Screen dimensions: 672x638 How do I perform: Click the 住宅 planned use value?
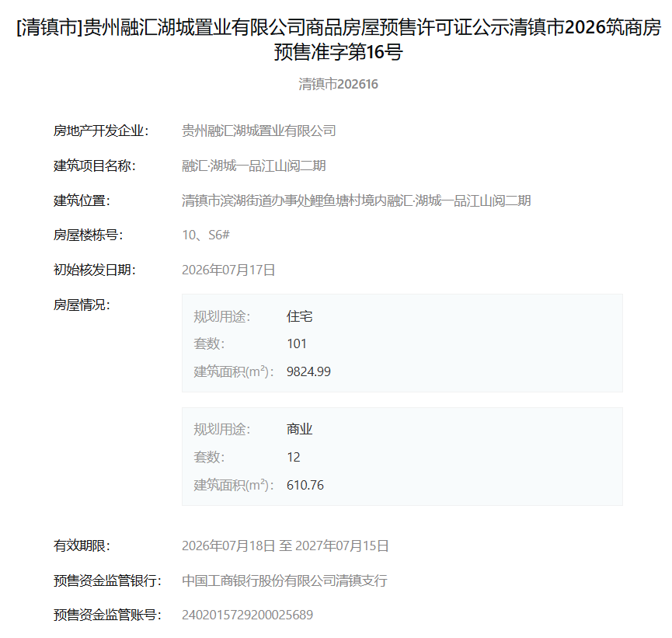(x=299, y=316)
